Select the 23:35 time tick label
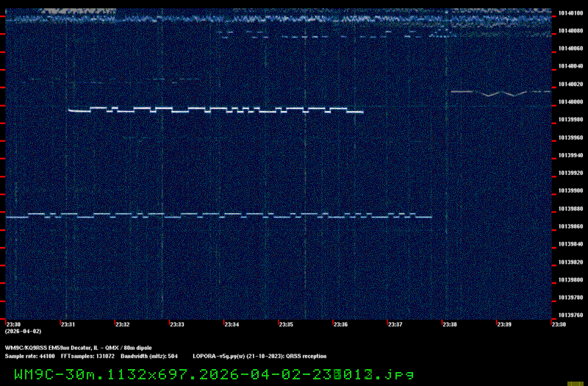The height and width of the screenshot is (386, 588). click(286, 324)
